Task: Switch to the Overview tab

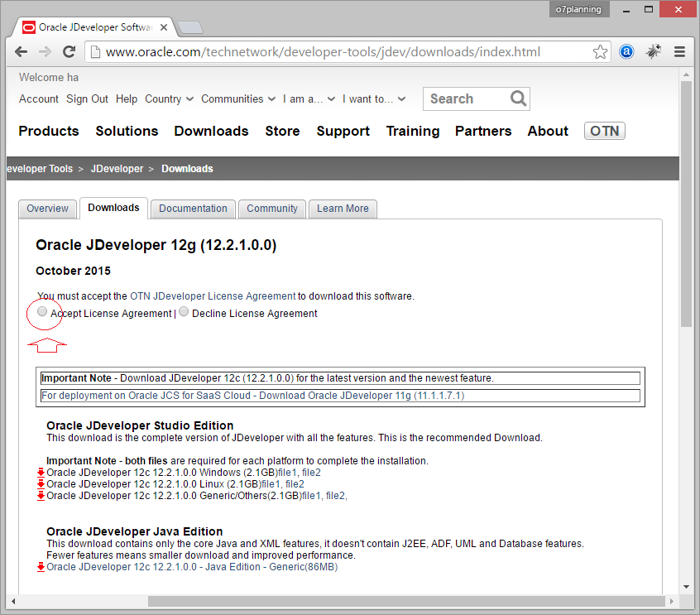Action: [48, 209]
